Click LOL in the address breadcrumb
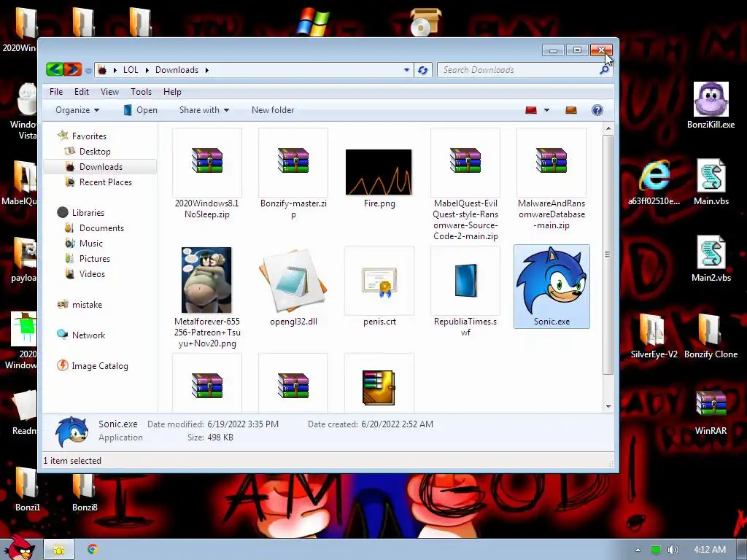747x560 pixels. point(131,70)
